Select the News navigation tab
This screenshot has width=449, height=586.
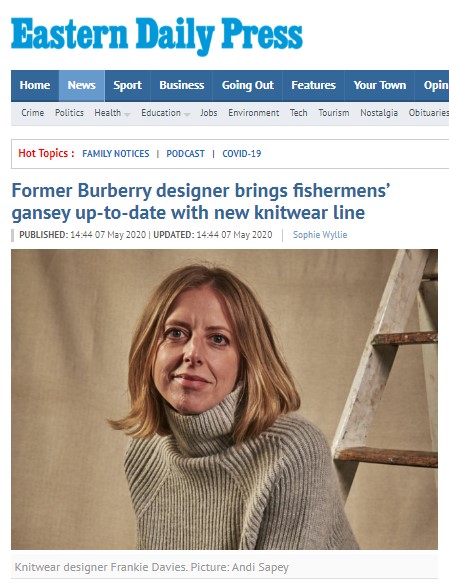coord(82,86)
